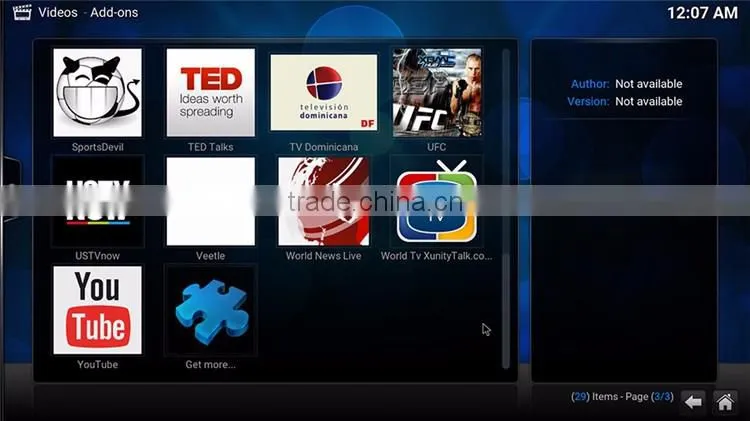Open the SportsDevil add-on icon

pyautogui.click(x=98, y=92)
